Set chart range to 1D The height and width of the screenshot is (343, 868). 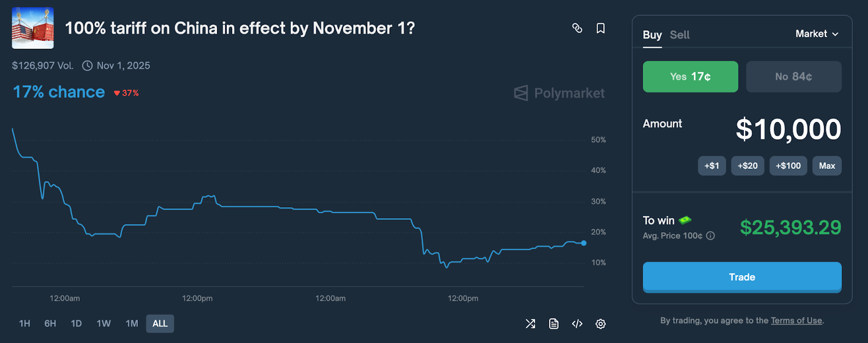coord(76,323)
